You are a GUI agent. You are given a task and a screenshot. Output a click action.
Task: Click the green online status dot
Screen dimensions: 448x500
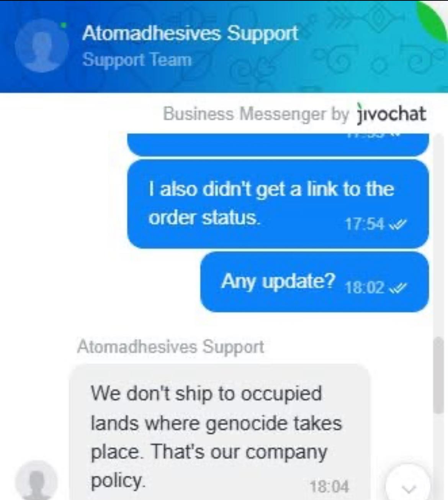coord(64,25)
